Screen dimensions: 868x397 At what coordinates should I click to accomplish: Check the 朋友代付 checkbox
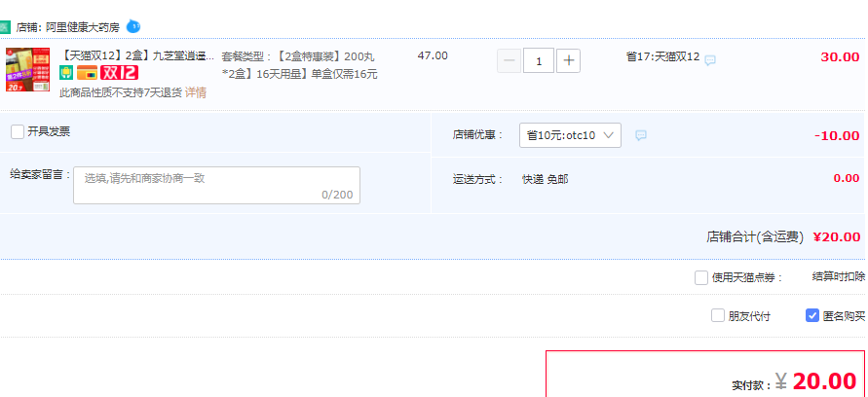click(x=718, y=315)
